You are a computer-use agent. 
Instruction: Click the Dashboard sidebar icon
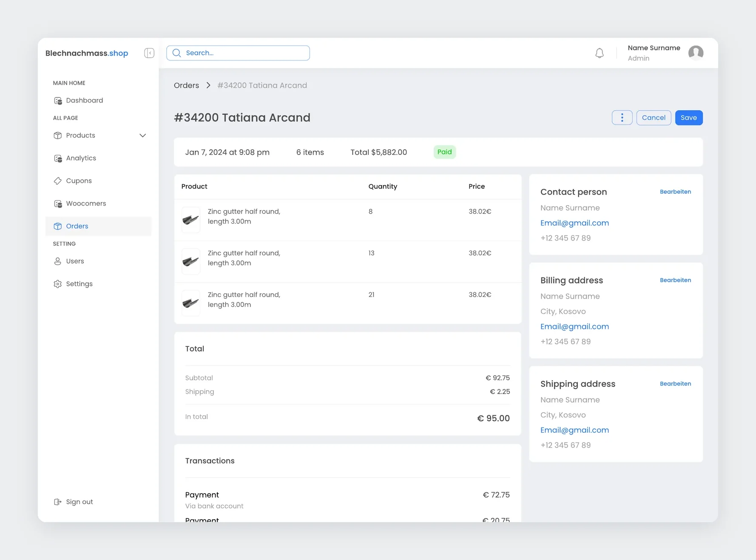point(58,100)
